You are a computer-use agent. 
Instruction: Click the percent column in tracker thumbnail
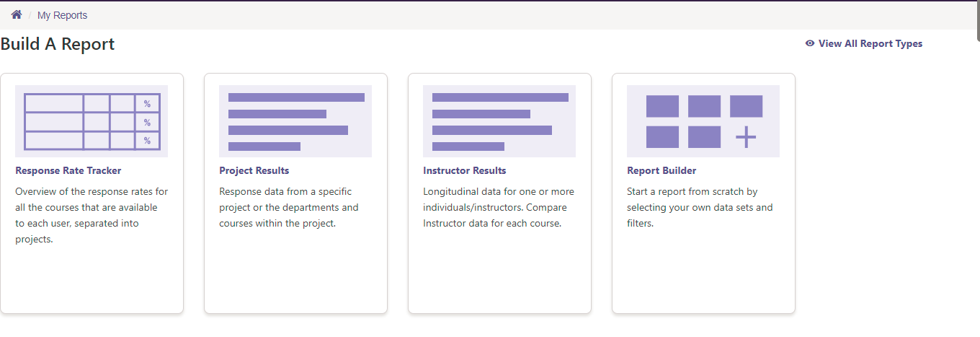[x=147, y=122]
